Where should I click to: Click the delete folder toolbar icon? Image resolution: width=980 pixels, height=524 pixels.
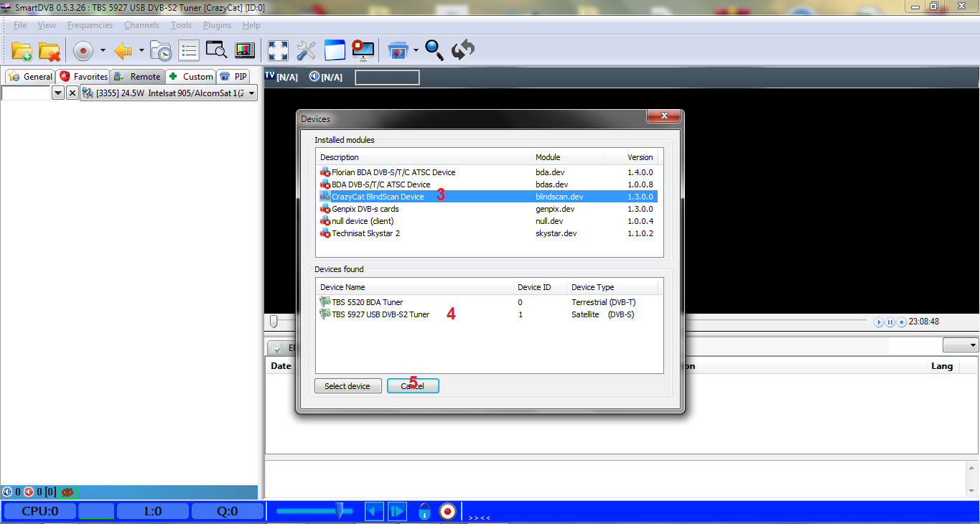(49, 51)
